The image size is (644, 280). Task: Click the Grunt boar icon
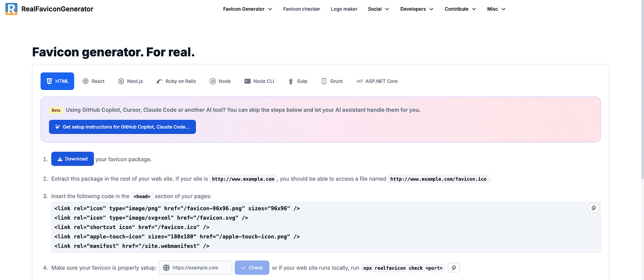coord(324,81)
